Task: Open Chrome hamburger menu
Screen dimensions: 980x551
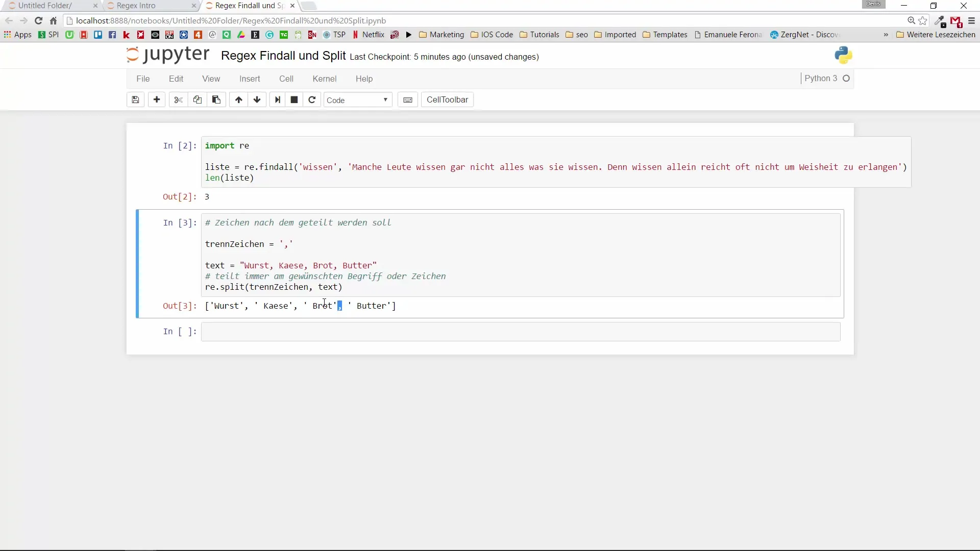Action: (971, 21)
